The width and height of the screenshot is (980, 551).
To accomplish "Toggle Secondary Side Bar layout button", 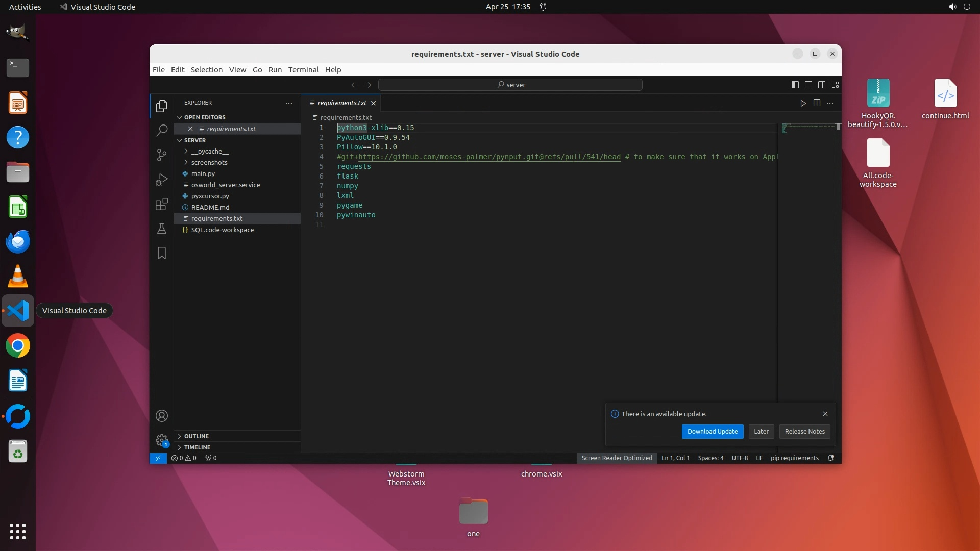I will pos(822,85).
